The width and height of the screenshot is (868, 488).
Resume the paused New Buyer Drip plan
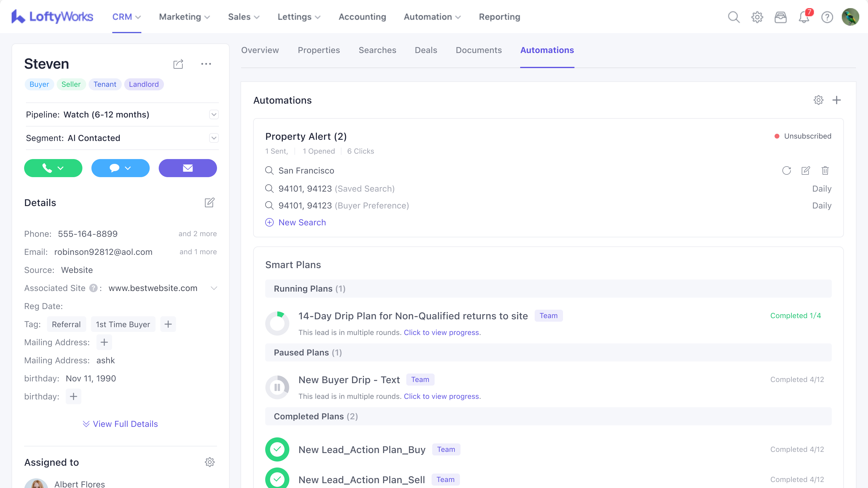pos(277,387)
